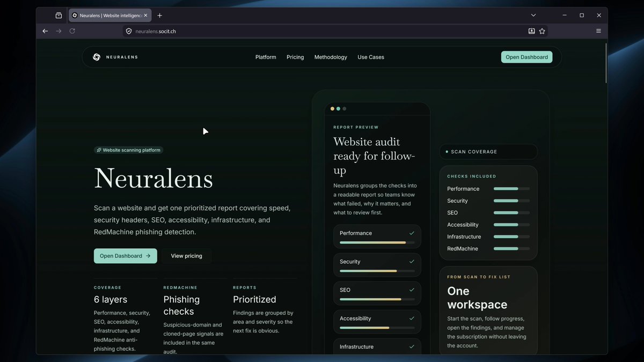Viewport: 644px width, 362px height.
Task: Click Accessibility progress bar in report preview
Action: [x=377, y=328]
